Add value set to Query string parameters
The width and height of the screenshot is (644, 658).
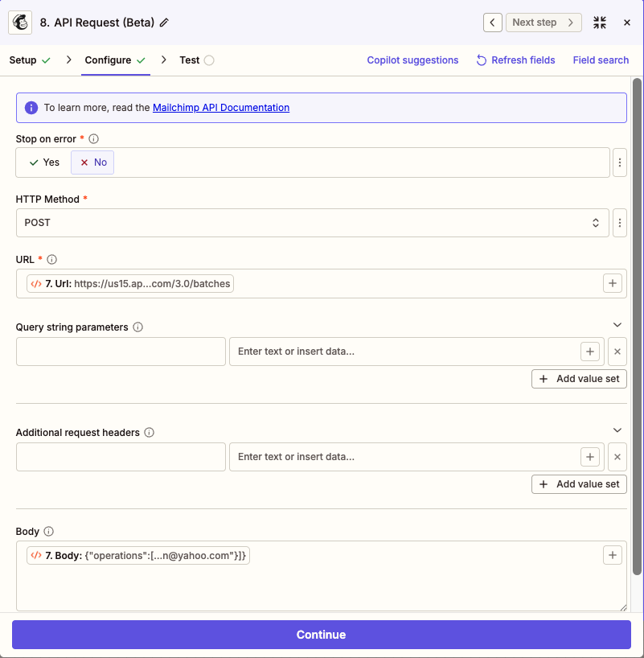point(579,379)
